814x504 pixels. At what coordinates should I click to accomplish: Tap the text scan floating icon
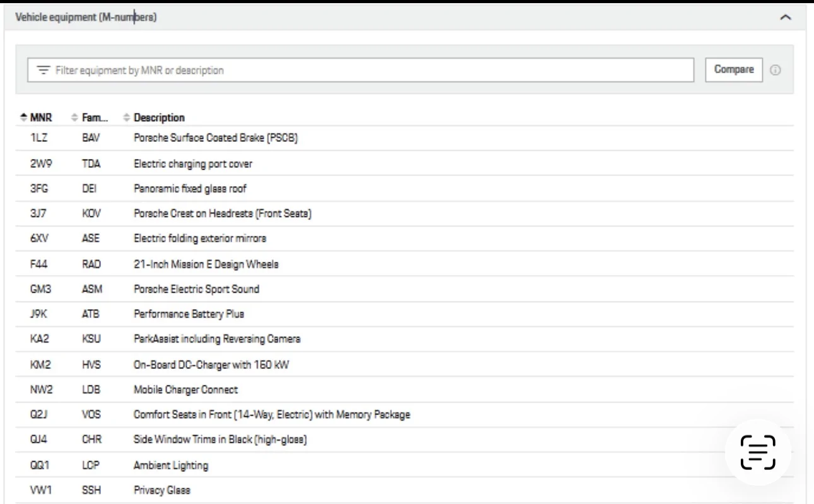point(758,452)
